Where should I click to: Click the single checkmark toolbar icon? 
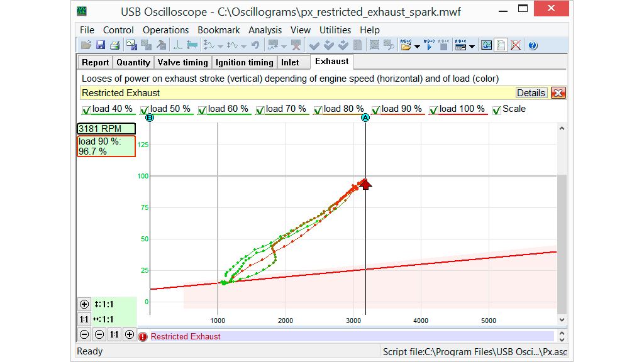tap(314, 45)
